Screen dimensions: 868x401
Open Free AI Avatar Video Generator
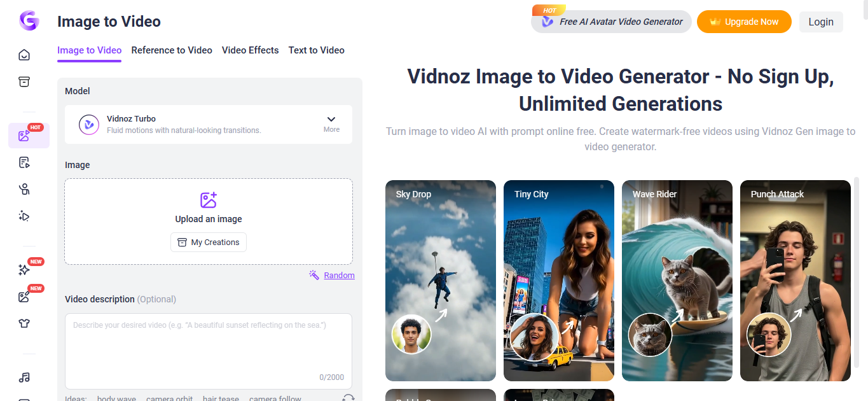pyautogui.click(x=611, y=22)
